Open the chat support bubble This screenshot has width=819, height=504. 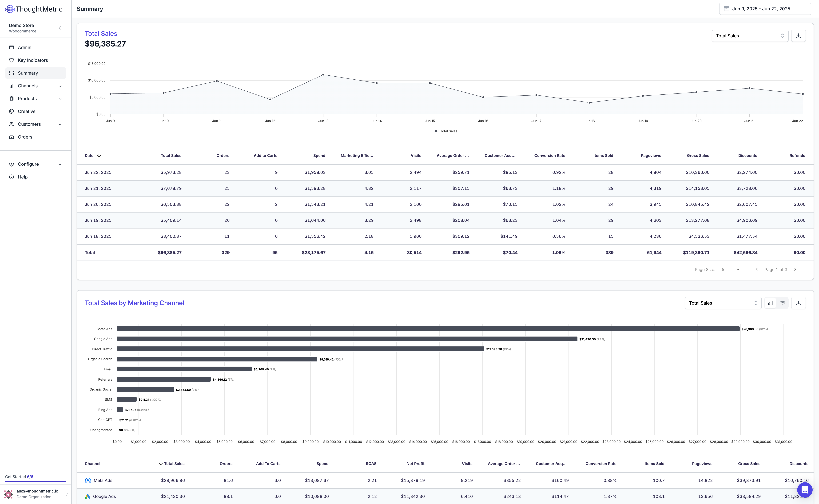coord(805,490)
